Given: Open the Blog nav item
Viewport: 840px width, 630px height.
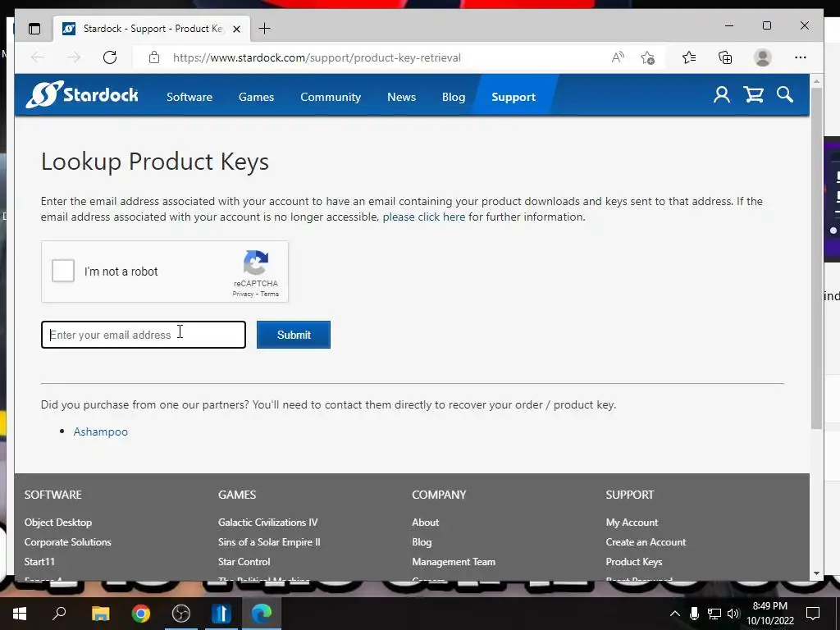Looking at the screenshot, I should [x=454, y=97].
